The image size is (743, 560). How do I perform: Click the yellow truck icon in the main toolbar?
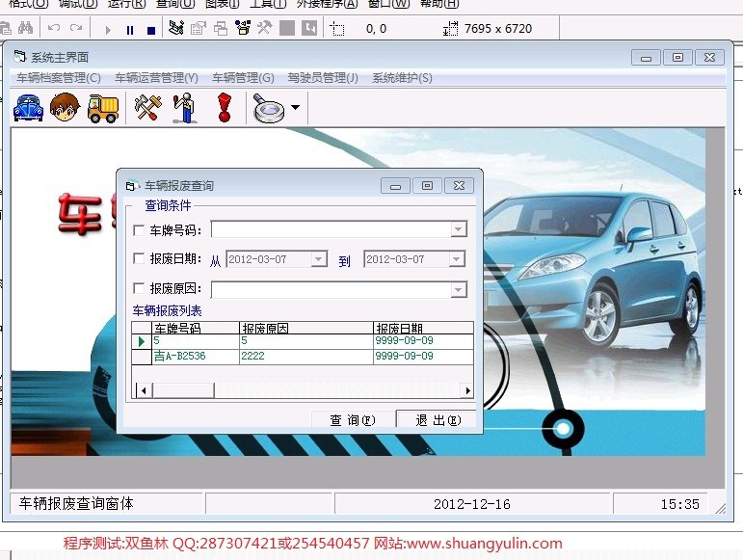click(103, 108)
